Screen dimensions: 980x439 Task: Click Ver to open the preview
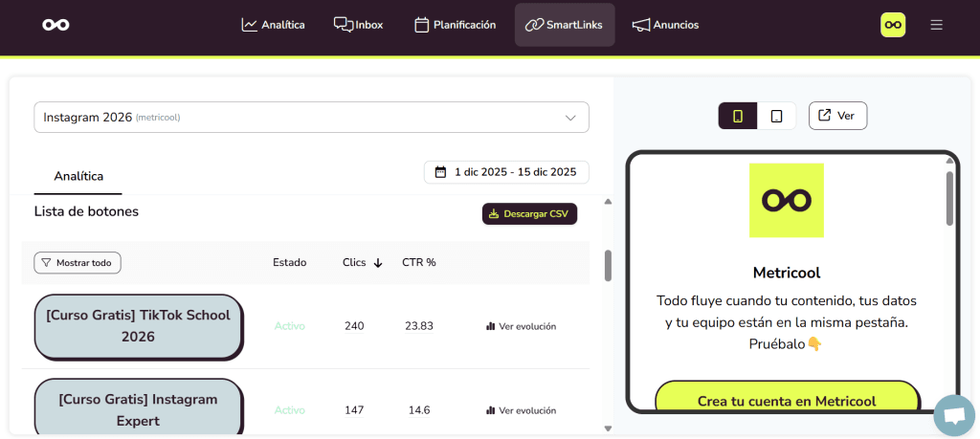[x=837, y=116]
